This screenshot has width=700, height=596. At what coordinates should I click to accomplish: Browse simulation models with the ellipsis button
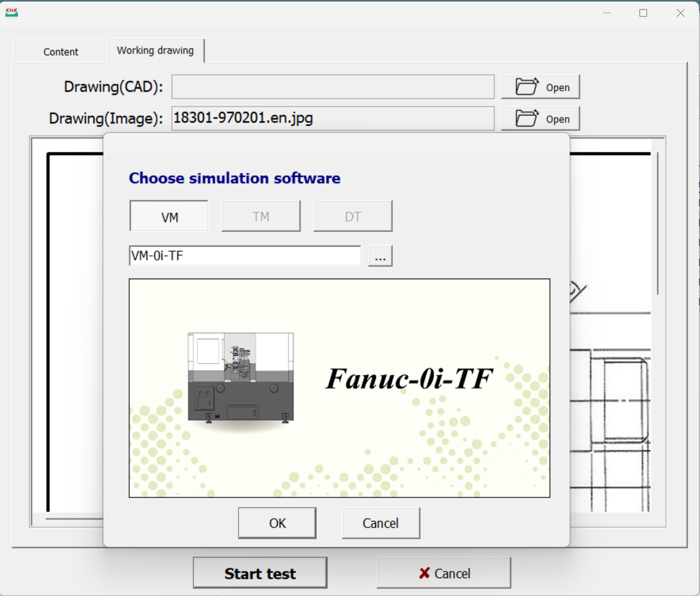(x=380, y=256)
